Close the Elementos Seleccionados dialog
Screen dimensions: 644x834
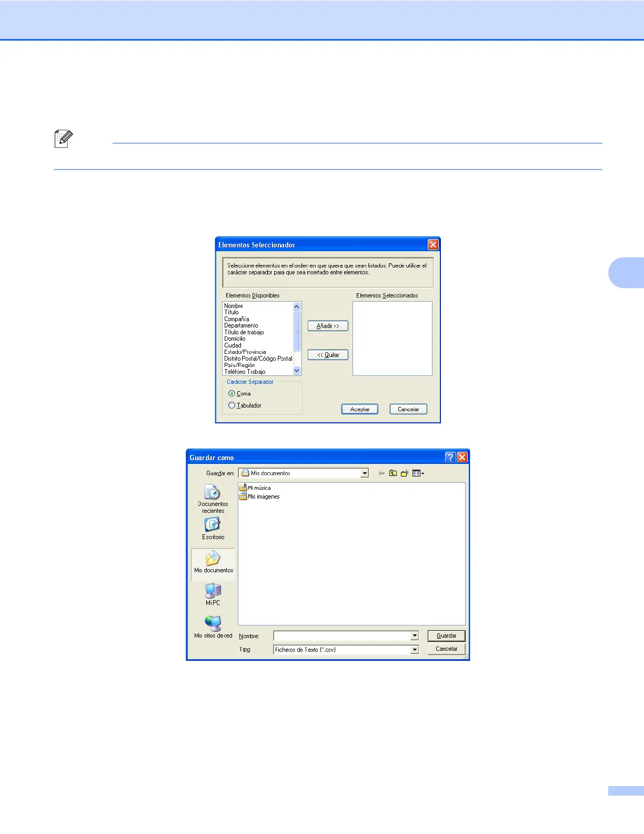[433, 244]
